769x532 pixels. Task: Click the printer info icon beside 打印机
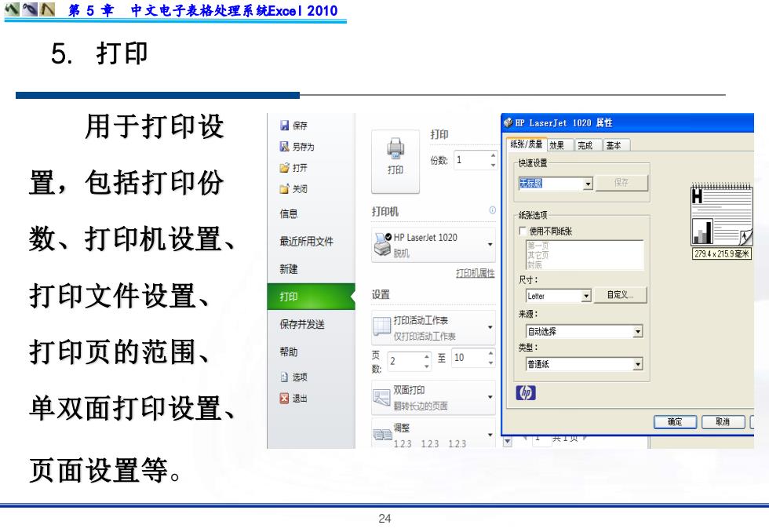tap(493, 210)
